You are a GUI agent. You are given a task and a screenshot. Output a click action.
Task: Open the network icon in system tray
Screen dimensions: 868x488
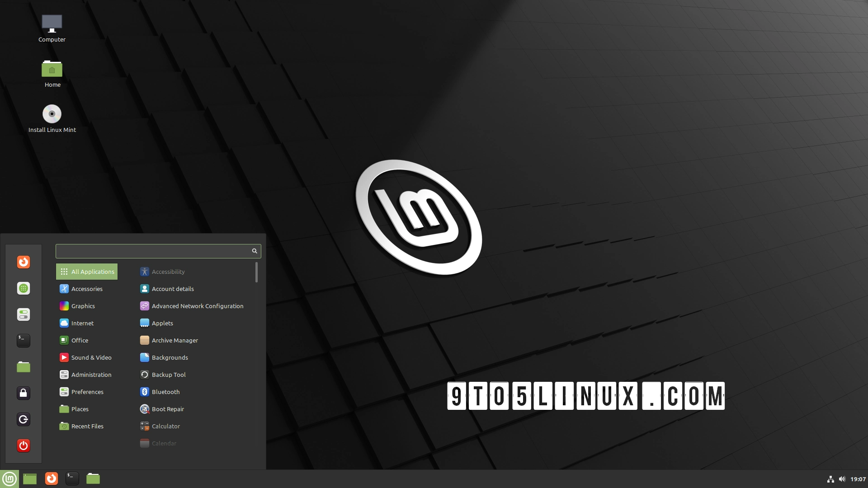(831, 479)
